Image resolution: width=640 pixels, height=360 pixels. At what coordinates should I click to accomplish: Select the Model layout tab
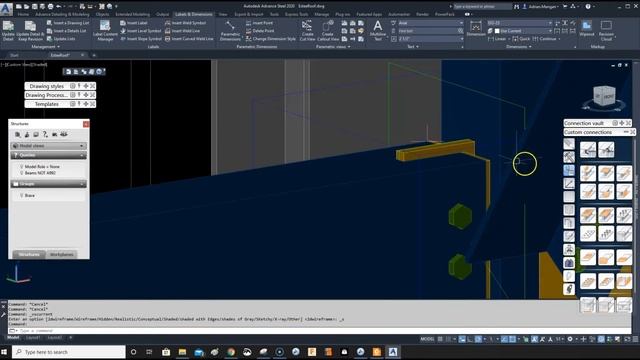(13, 338)
